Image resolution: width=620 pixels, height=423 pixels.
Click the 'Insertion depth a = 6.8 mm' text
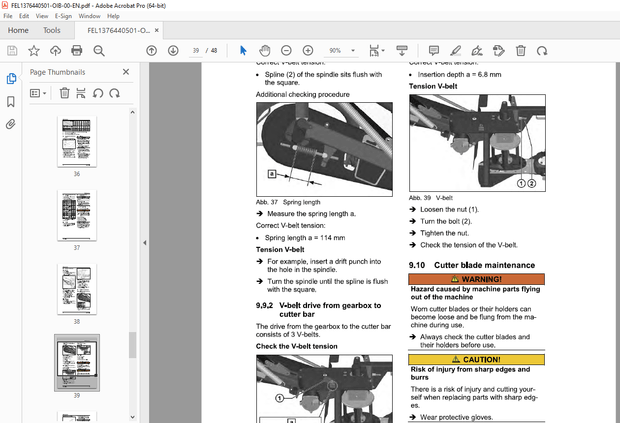coord(459,74)
